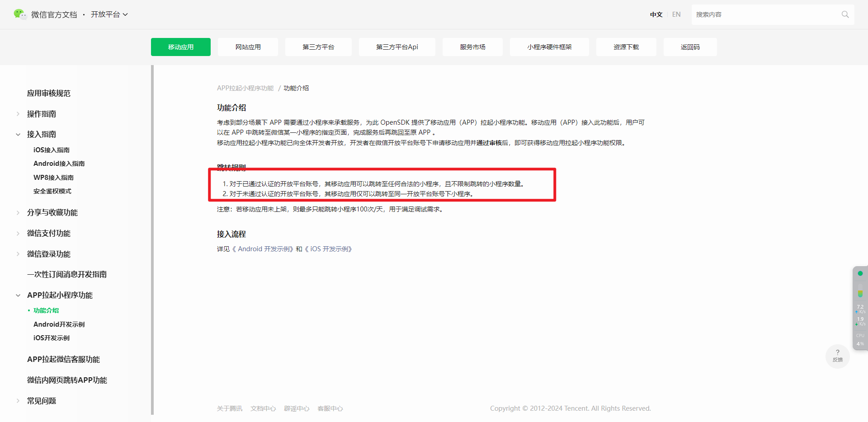Select the 移动应用 tab
Screen dimensions: 868x422
point(181,47)
